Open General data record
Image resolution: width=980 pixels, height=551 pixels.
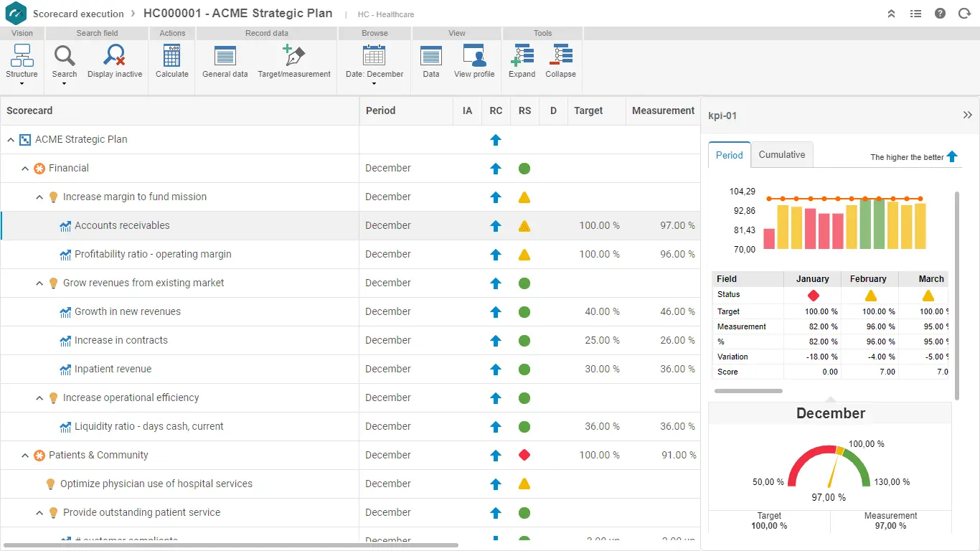pyautogui.click(x=225, y=57)
